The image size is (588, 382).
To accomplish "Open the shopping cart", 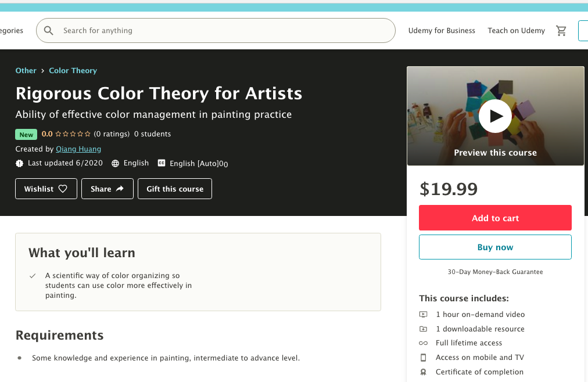I will pos(561,31).
